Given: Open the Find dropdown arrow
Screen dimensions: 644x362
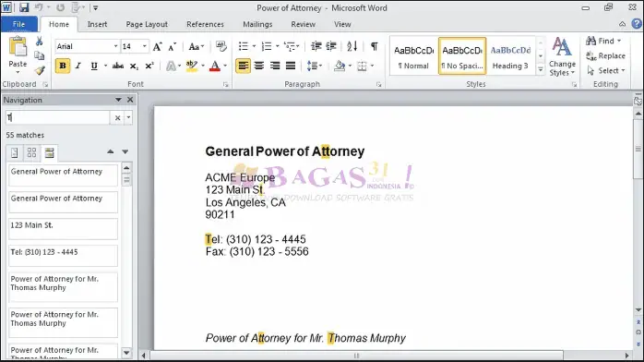Looking at the screenshot, I should (619, 41).
